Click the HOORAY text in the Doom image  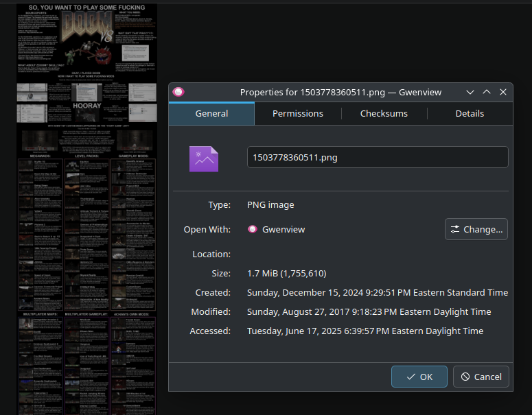[x=87, y=106]
